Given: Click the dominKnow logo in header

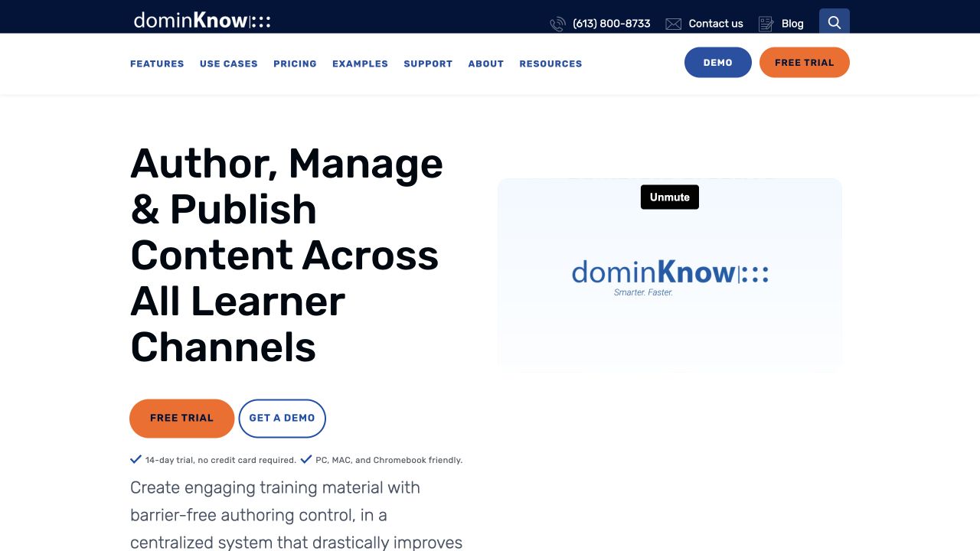Looking at the screenshot, I should (202, 20).
